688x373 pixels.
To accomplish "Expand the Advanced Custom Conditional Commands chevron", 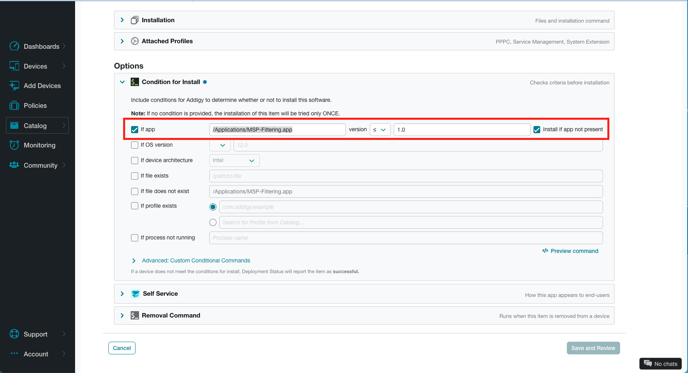I will click(x=134, y=261).
